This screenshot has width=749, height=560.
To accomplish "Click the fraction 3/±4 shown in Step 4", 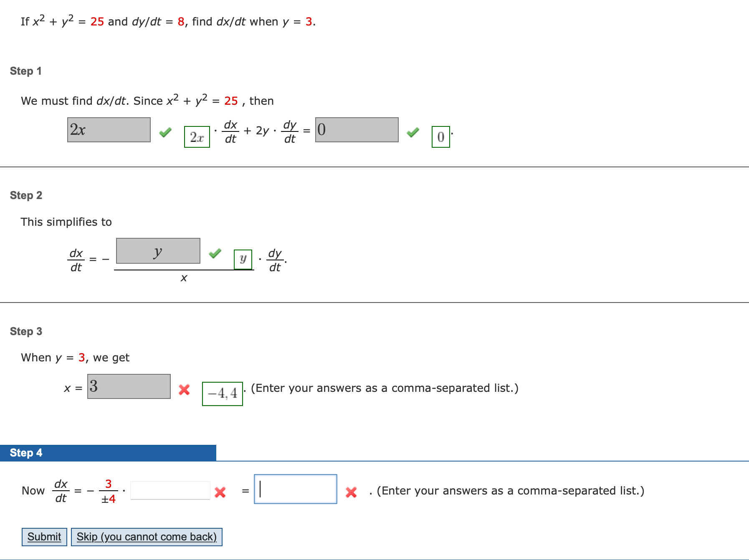I will coord(109,491).
